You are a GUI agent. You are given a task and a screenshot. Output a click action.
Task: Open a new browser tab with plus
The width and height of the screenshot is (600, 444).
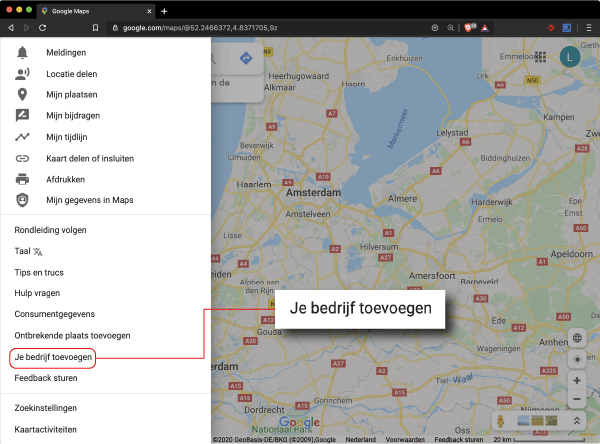(164, 11)
